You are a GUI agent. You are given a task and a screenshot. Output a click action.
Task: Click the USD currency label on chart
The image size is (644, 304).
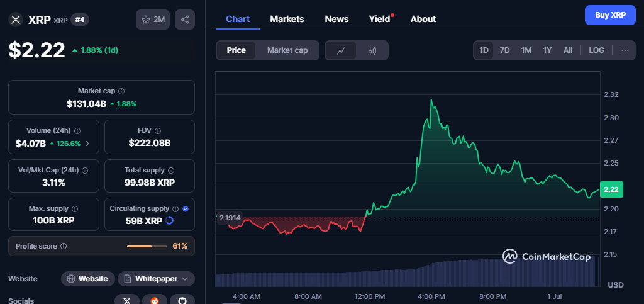click(x=616, y=284)
